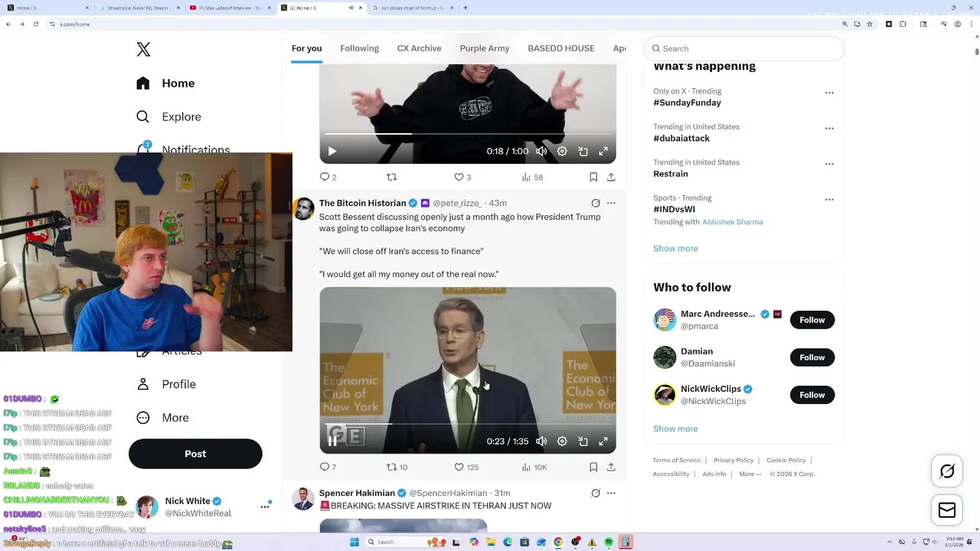Open more options on The Bitcoin Historian post
This screenshot has width=980, height=551.
[x=611, y=203]
